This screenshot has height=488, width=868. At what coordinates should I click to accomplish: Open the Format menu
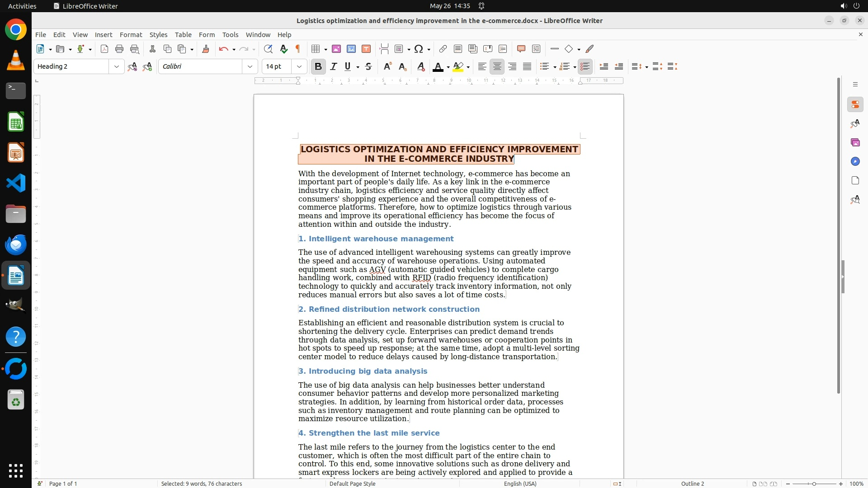(x=131, y=34)
